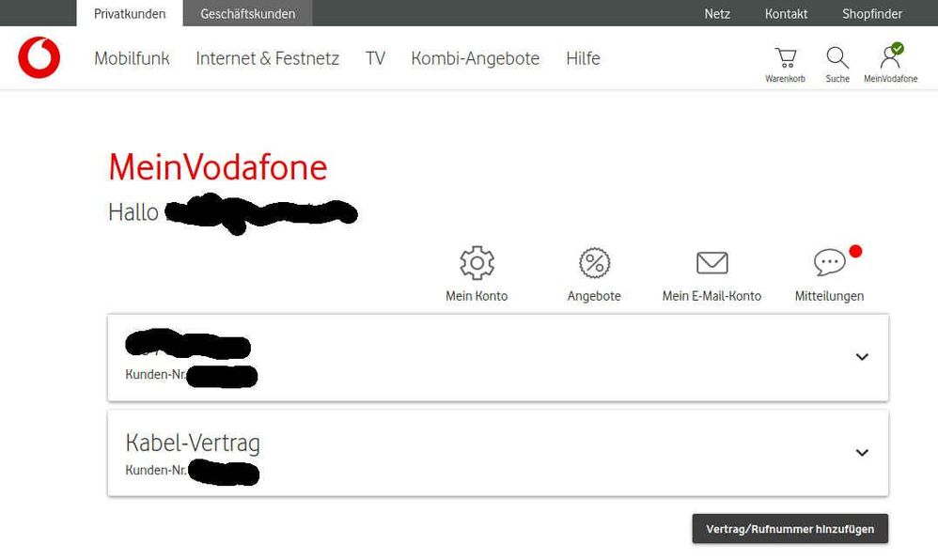This screenshot has height=560, width=938.
Task: Open Mein Konto gear icon
Action: click(477, 263)
